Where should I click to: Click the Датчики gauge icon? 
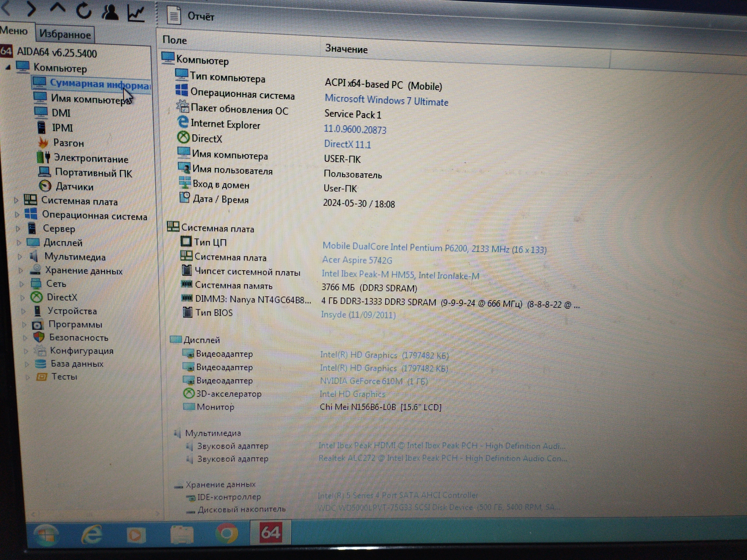pos(45,186)
